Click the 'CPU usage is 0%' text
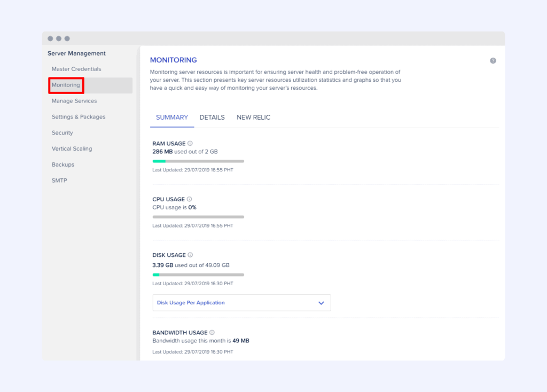This screenshot has width=547, height=392. (x=175, y=208)
